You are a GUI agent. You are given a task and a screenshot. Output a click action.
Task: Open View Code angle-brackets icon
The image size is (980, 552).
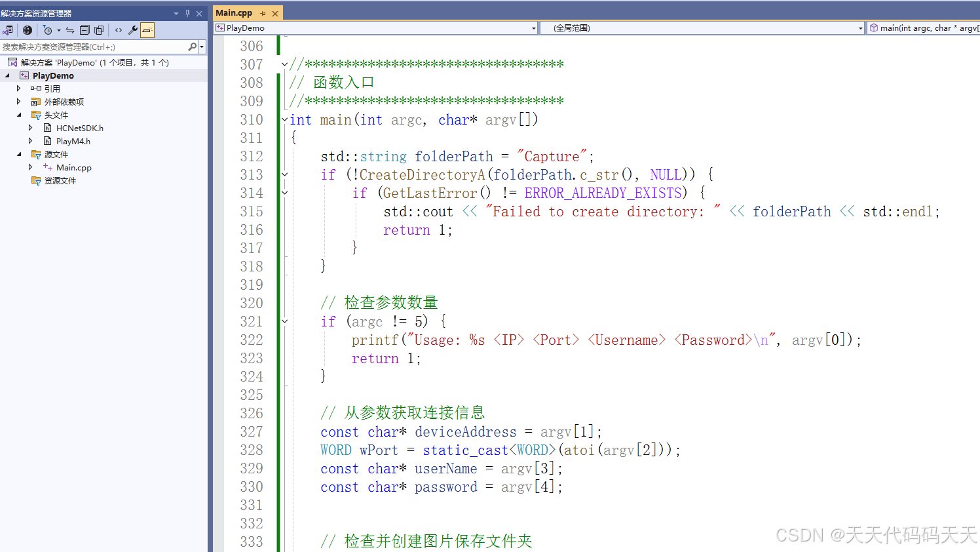119,30
